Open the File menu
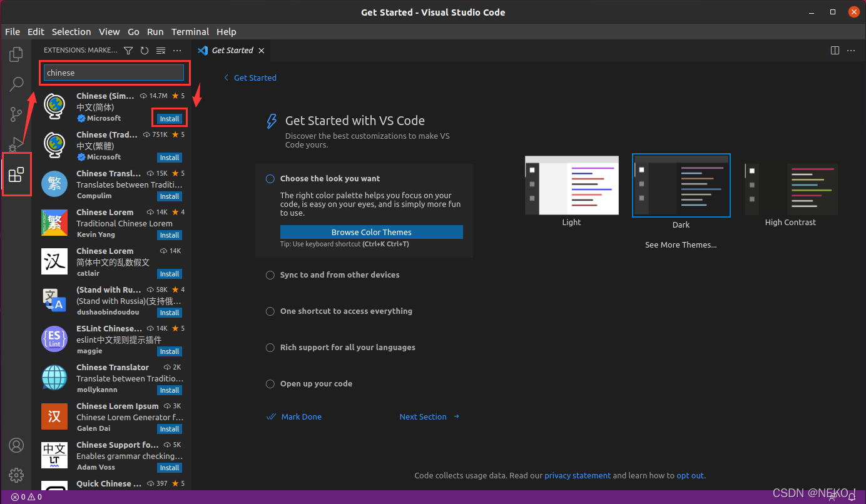Image resolution: width=866 pixels, height=504 pixels. click(x=13, y=31)
